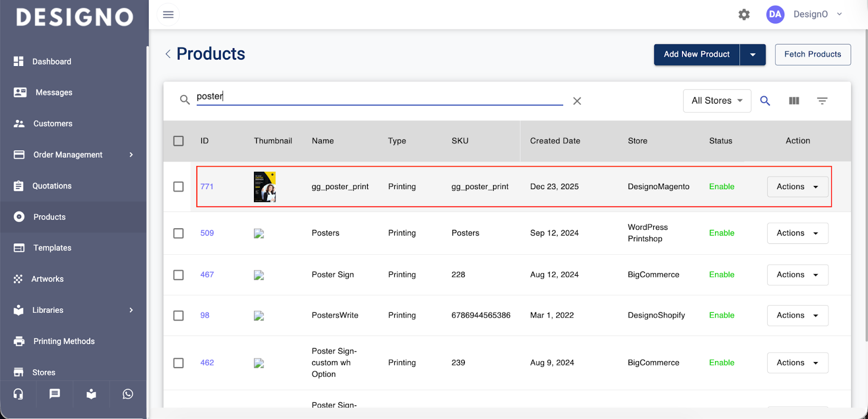
Task: Select the checkbox for Poster Sign row
Action: coord(178,275)
